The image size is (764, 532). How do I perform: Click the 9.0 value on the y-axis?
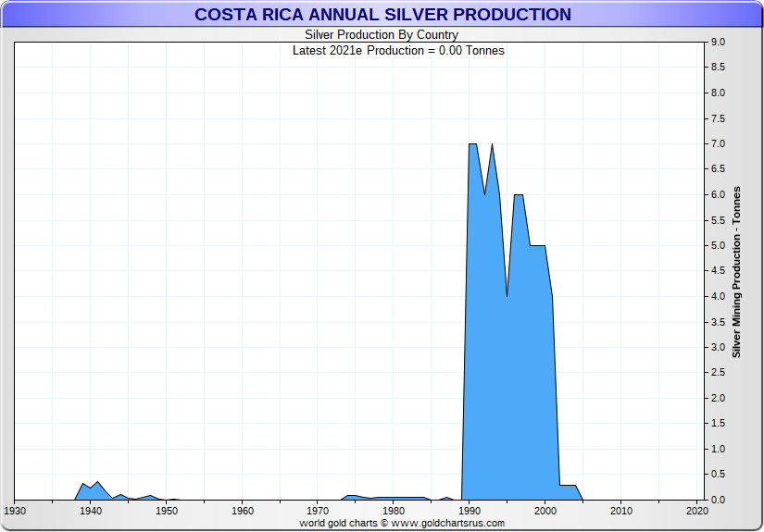(x=717, y=43)
